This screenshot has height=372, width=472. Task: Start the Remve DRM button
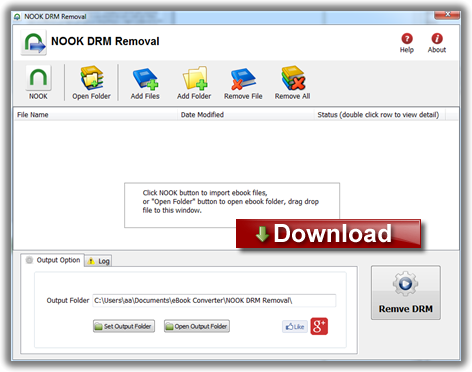coord(406,293)
